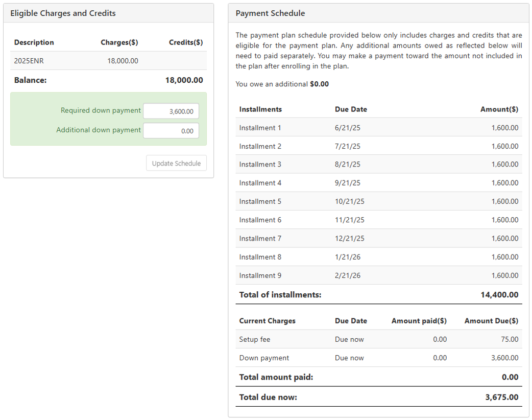This screenshot has width=532, height=420.
Task: Click the Additional down payment input field
Action: coord(171,131)
